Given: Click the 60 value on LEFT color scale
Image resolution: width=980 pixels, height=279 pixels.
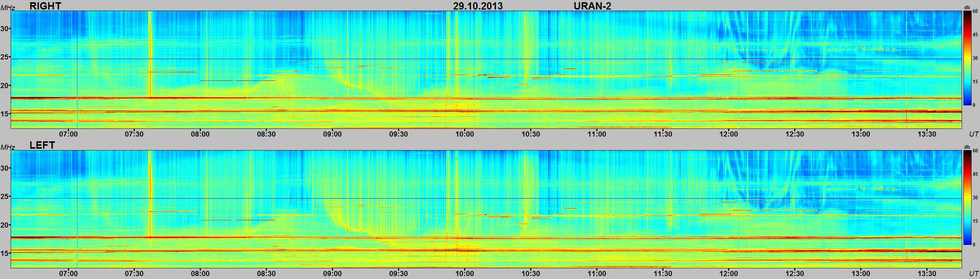Looking at the screenshot, I should click(x=974, y=151).
